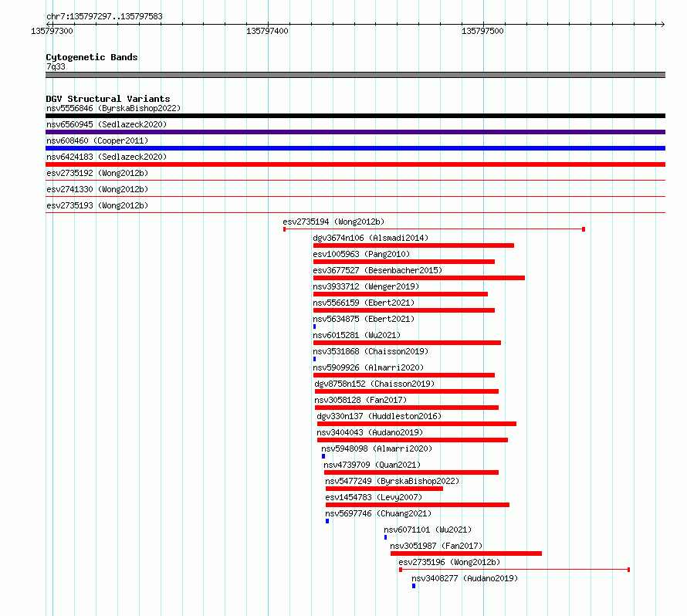
Task: Select the thin esv2735194 variant line
Action: point(434,229)
